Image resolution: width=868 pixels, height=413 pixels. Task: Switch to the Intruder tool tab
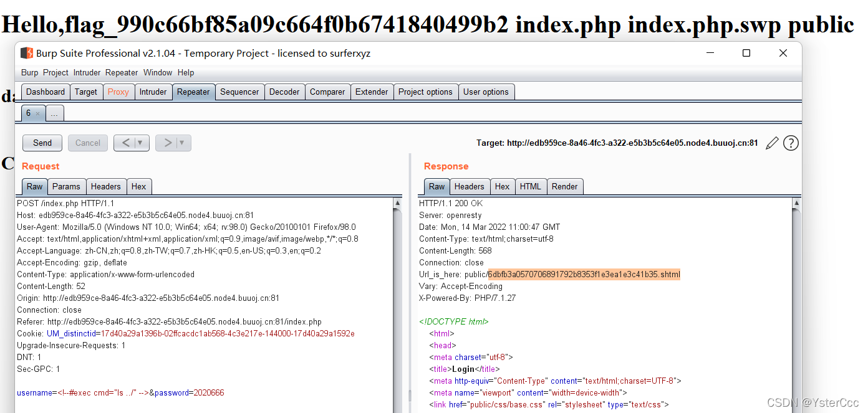pyautogui.click(x=153, y=92)
